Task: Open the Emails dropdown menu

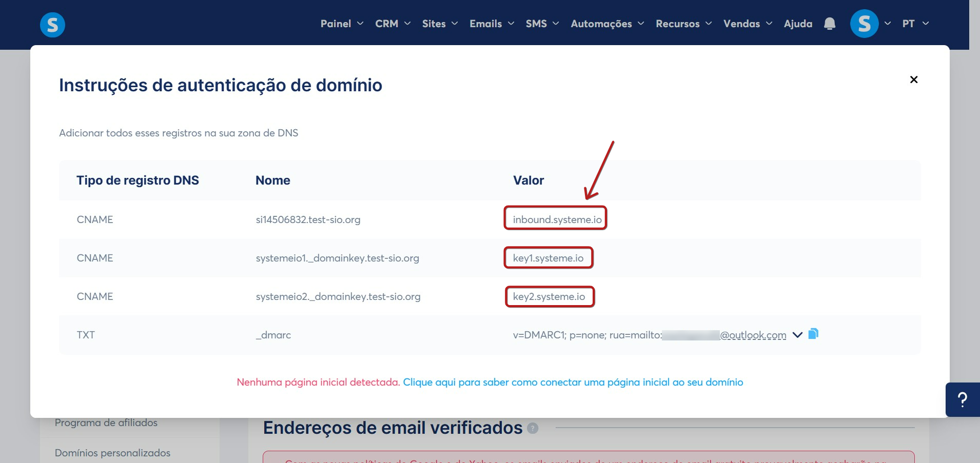Action: point(492,24)
